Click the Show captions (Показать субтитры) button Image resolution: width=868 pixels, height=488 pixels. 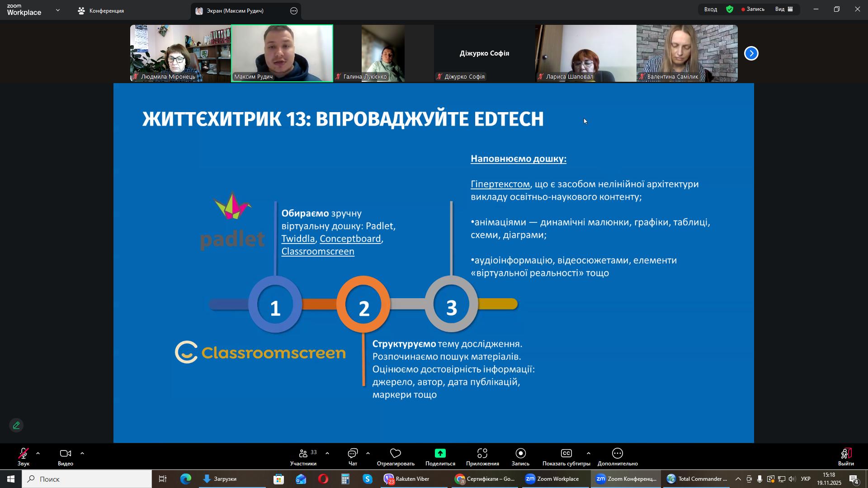click(566, 454)
